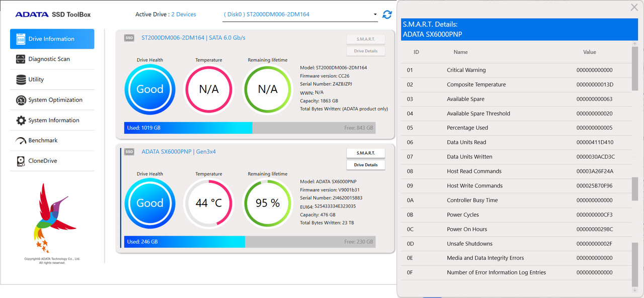Image resolution: width=644 pixels, height=298 pixels.
Task: Click the 'ID' column header
Action: point(416,52)
